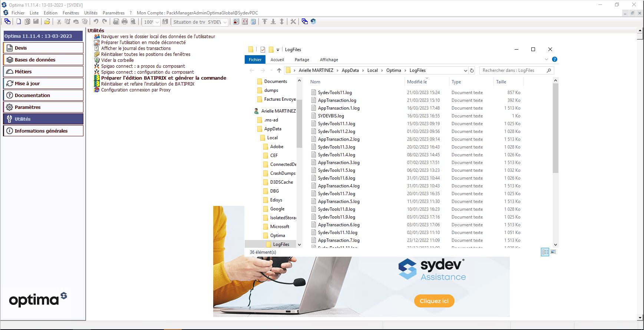Screen dimensions: 644x330
Task: Click the Explorer refresh icon beside address bar
Action: click(x=472, y=70)
